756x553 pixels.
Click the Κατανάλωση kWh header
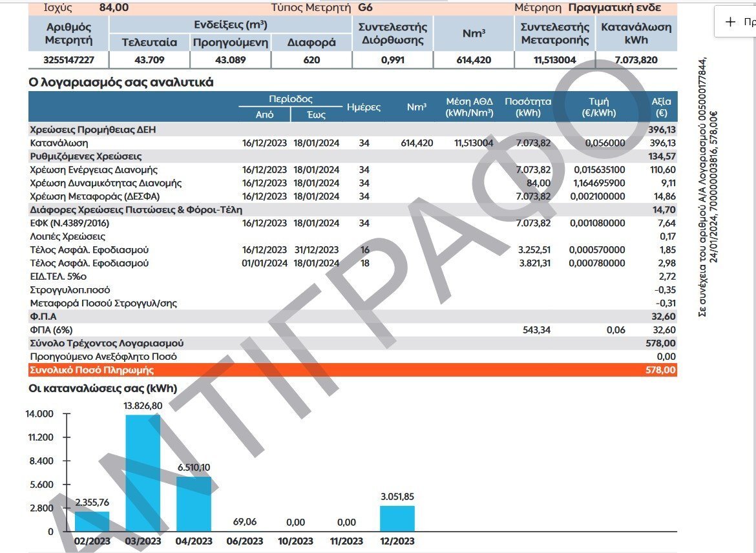[636, 33]
